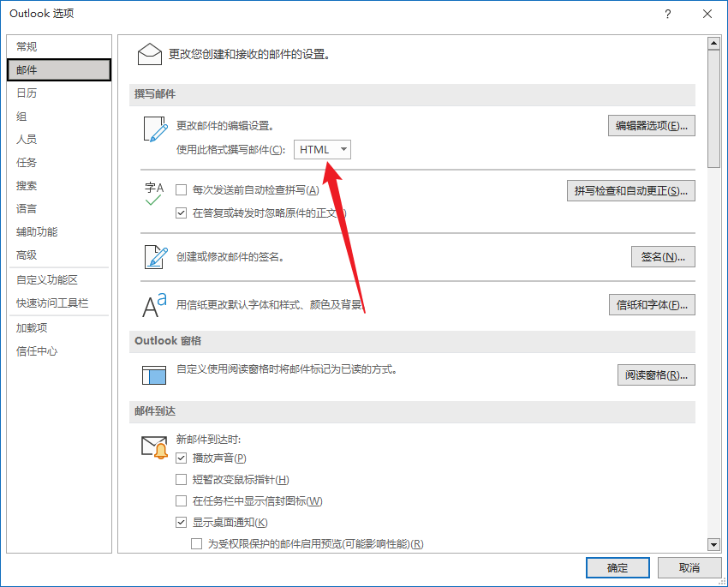
Task: Click the signature pen icon
Action: 156,257
